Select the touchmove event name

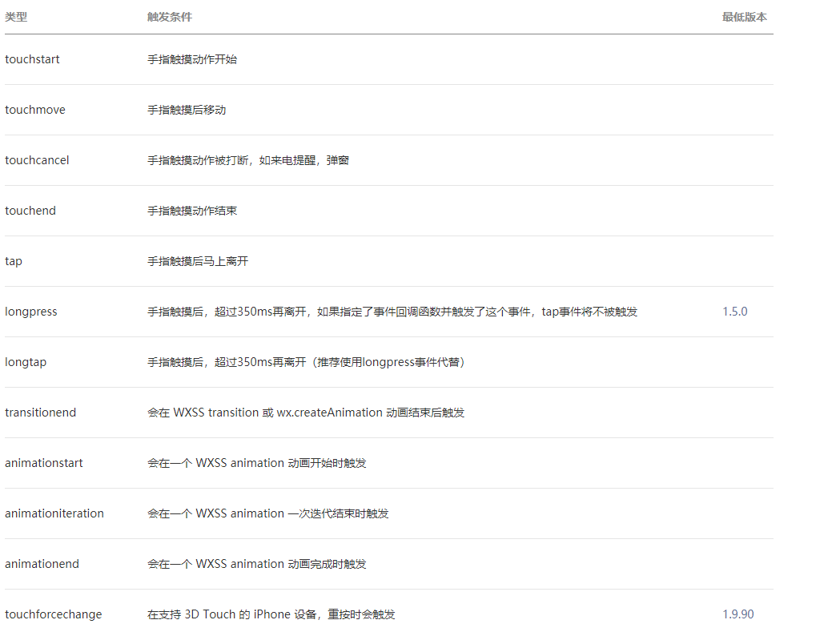pos(35,110)
